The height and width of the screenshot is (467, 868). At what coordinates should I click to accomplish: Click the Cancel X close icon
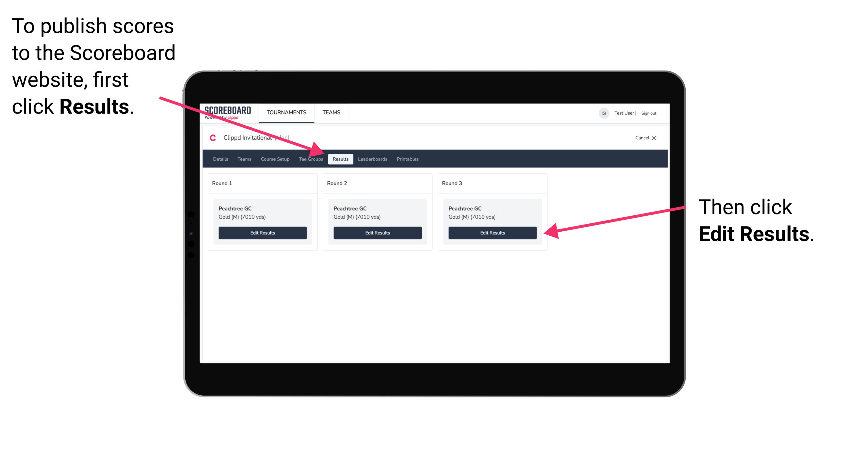coord(650,138)
